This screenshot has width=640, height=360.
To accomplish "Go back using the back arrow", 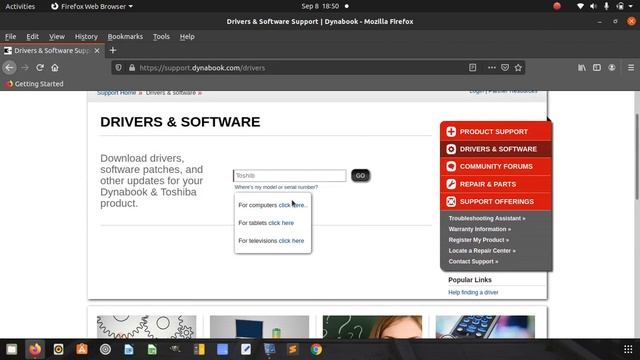I will [9, 68].
